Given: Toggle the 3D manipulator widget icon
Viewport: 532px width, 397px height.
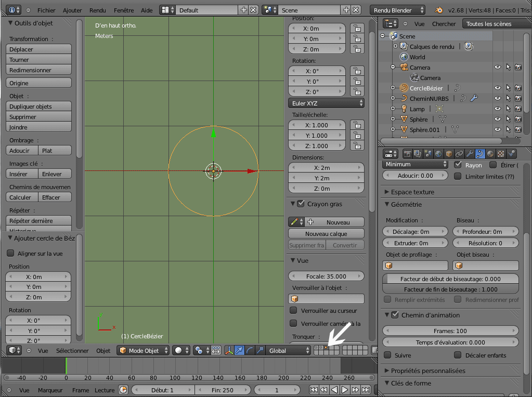Looking at the screenshot, I should [x=229, y=351].
